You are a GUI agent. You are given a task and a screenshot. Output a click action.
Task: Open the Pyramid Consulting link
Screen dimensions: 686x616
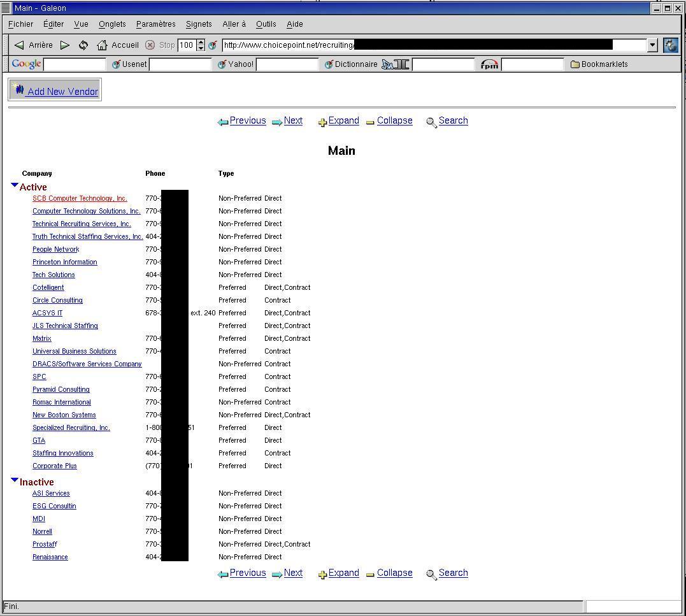click(61, 389)
